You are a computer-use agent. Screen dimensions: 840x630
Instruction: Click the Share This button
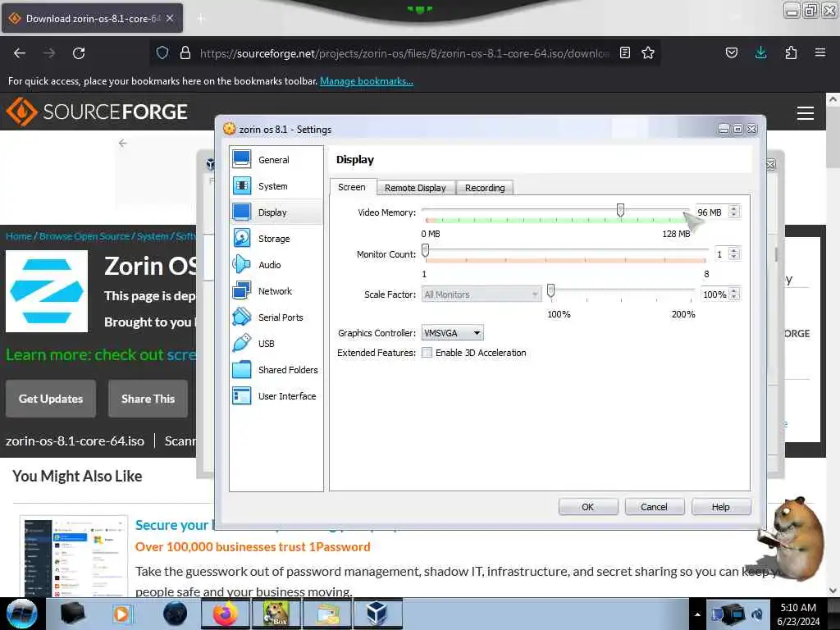[148, 399]
